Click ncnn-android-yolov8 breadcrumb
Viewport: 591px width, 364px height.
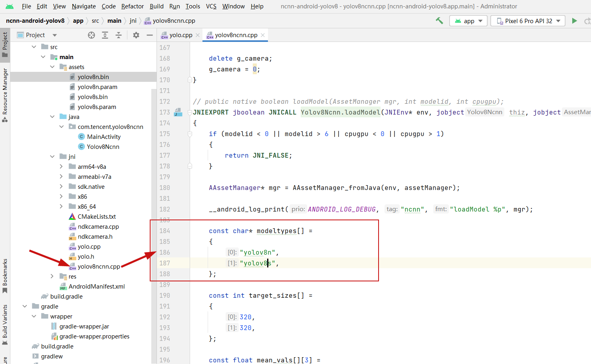35,21
